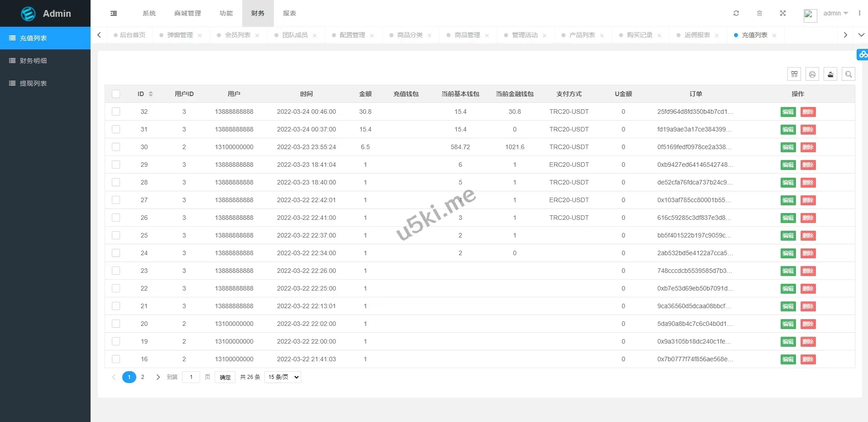
Task: Open the table search magnifier icon
Action: click(x=849, y=74)
